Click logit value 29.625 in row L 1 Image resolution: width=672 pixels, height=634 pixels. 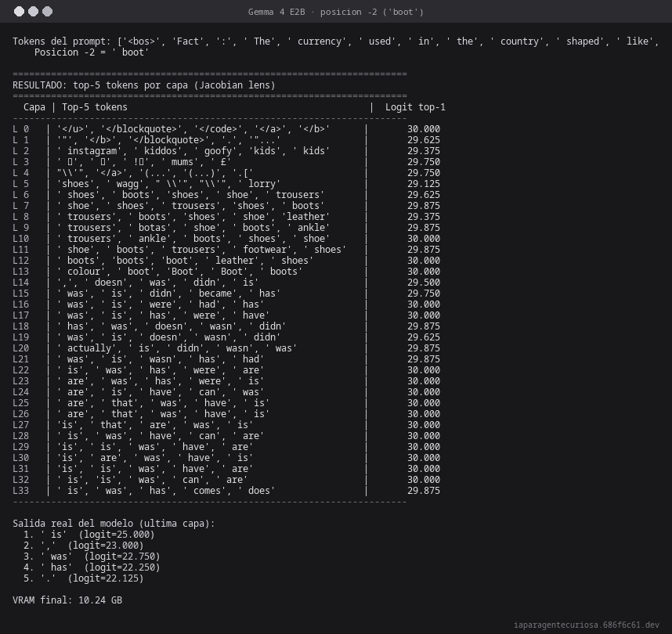tap(424, 140)
